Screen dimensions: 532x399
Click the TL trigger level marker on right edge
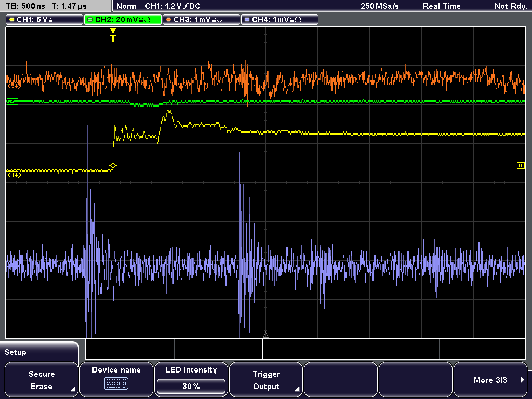(x=520, y=166)
